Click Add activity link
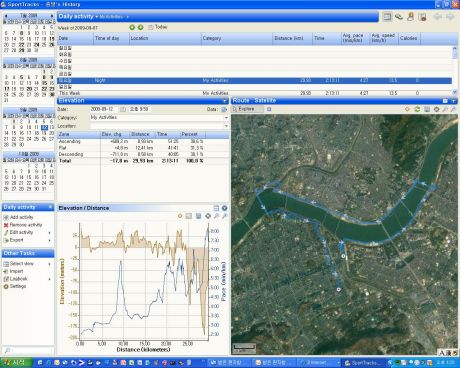The width and height of the screenshot is (460, 368). pos(22,217)
